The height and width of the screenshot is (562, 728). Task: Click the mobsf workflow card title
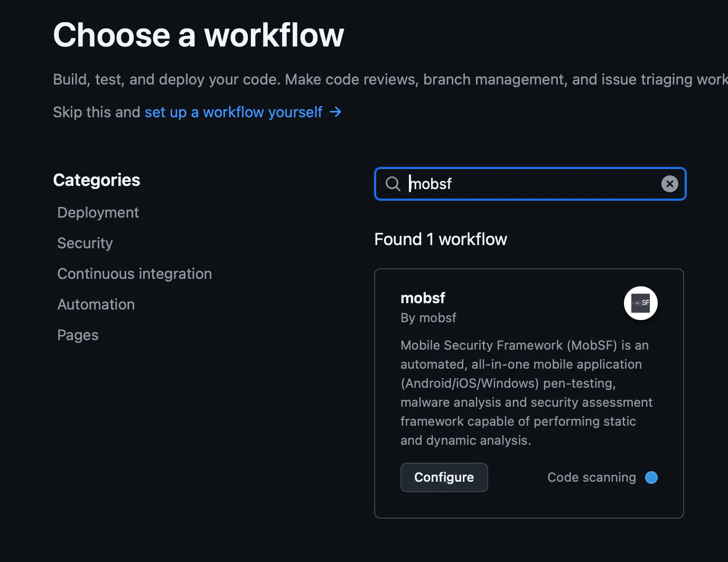(x=423, y=298)
